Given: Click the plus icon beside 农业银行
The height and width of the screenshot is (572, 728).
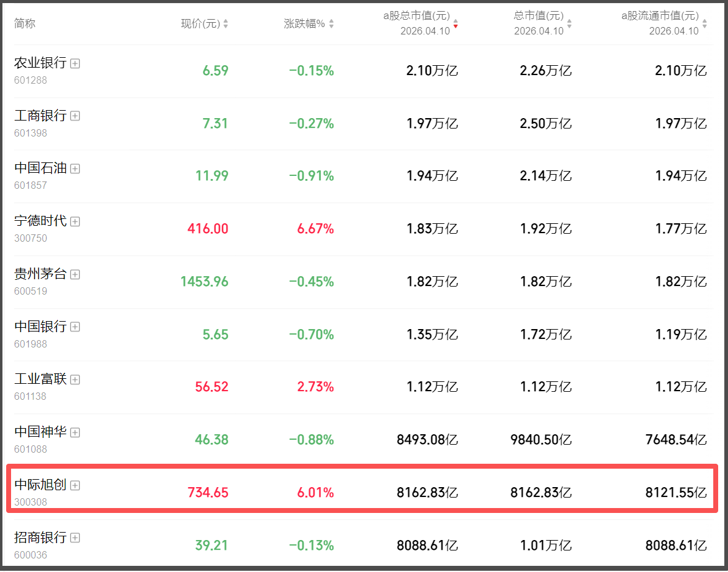Looking at the screenshot, I should [x=75, y=63].
